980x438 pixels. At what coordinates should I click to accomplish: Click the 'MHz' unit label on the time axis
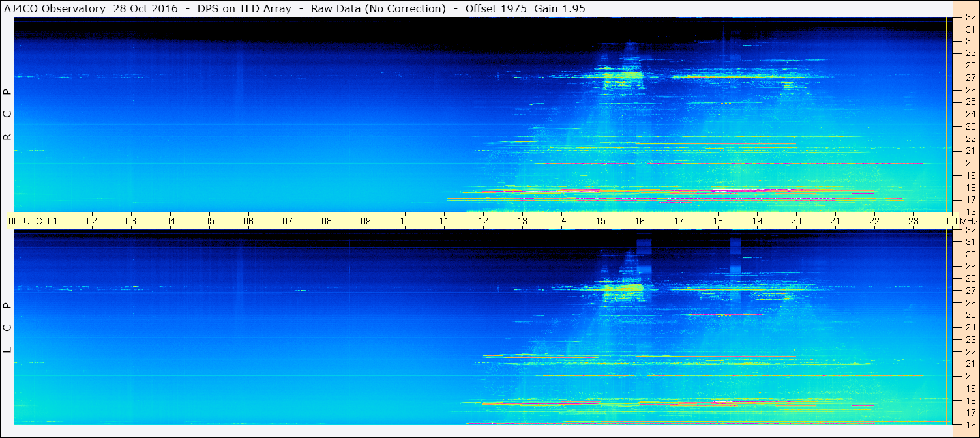(968, 221)
